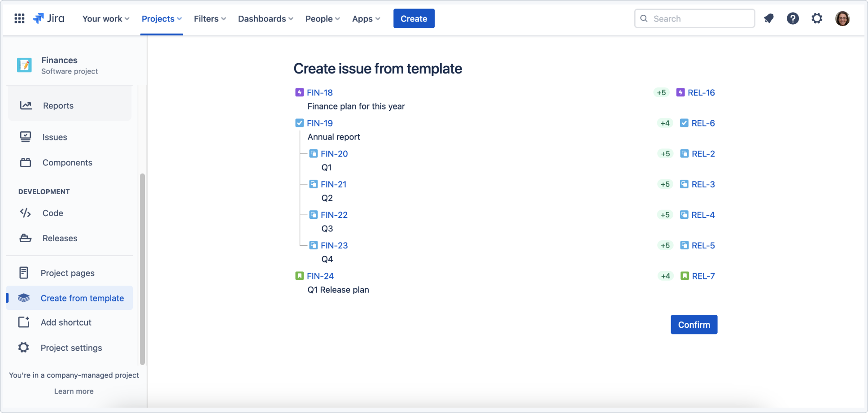Select Create from template in sidebar
Image resolution: width=868 pixels, height=413 pixels.
coord(70,298)
